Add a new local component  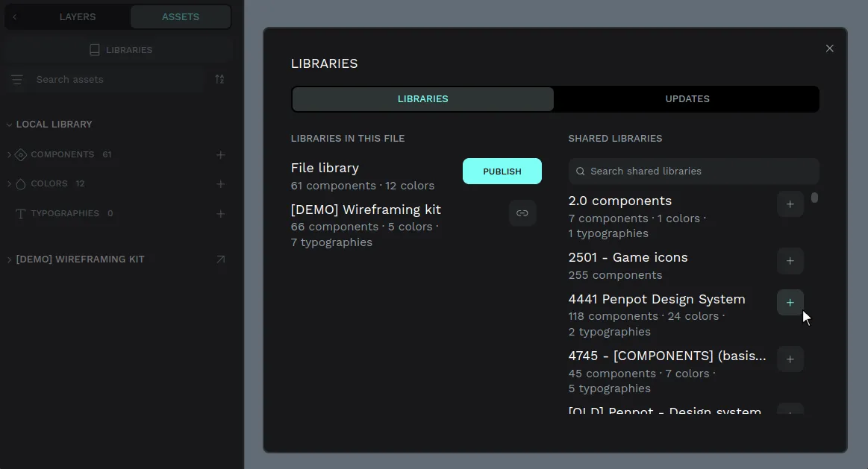[x=220, y=155]
